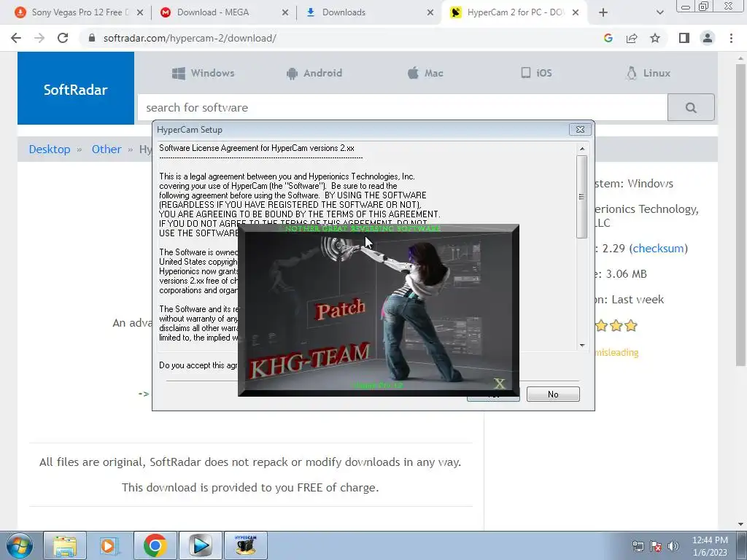The height and width of the screenshot is (560, 747).
Task: Open the Action Center flag icon
Action: point(656,546)
